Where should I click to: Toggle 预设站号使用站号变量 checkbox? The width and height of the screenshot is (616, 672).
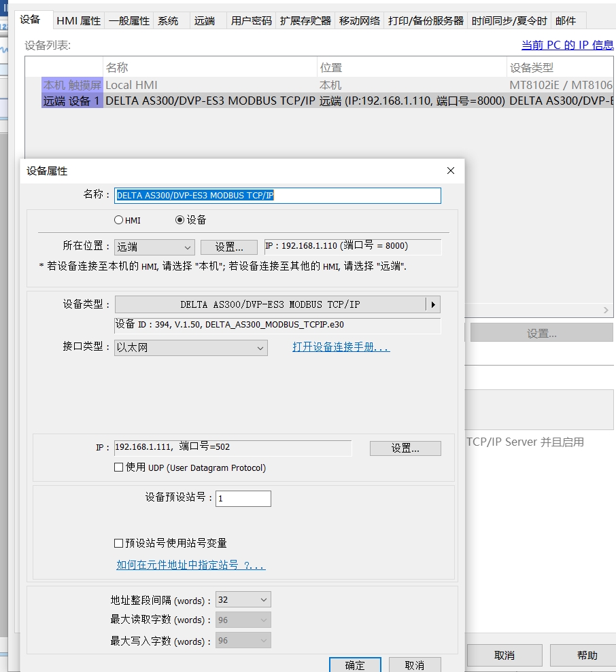pos(119,543)
